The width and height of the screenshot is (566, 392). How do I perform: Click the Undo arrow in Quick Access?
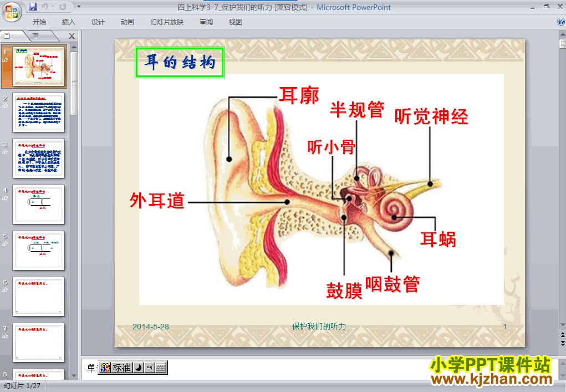tap(45, 7)
